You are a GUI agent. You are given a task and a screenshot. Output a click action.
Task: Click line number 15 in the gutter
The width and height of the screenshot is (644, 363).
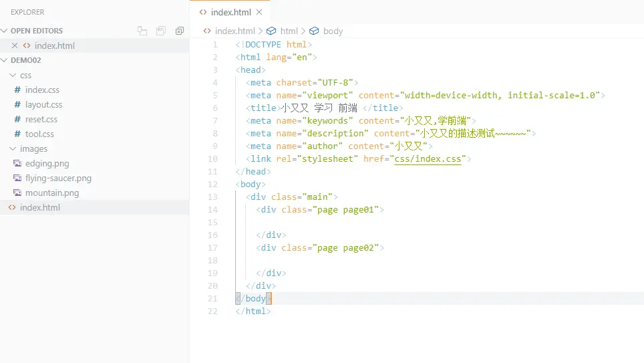point(212,223)
